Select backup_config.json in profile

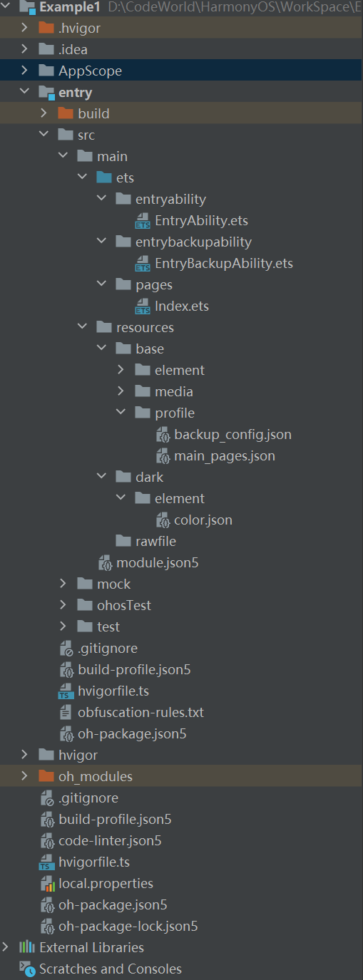tap(232, 435)
